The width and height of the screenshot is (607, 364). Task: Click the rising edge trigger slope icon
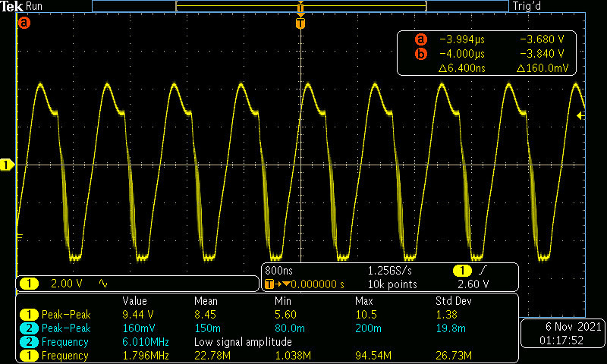pyautogui.click(x=483, y=271)
